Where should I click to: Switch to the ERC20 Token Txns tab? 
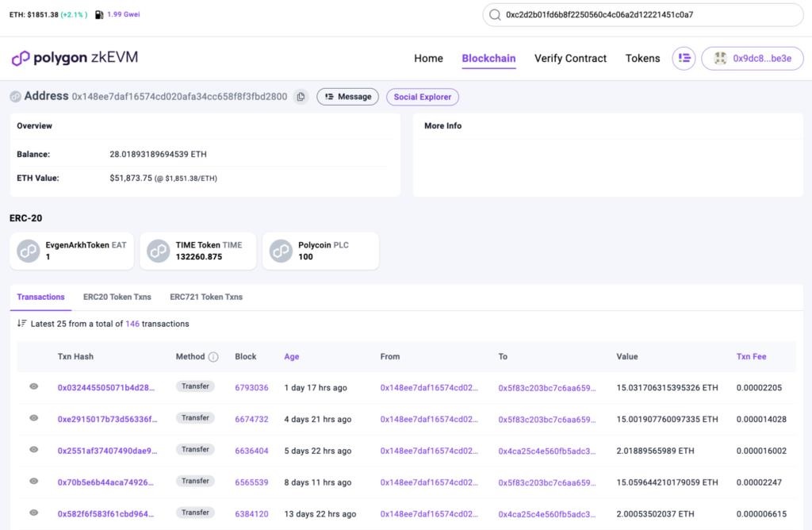click(x=117, y=297)
